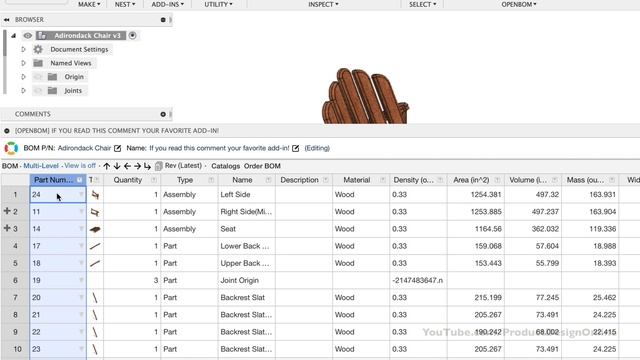Open the ADD-INS menu
This screenshot has width=640, height=360.
(167, 4)
